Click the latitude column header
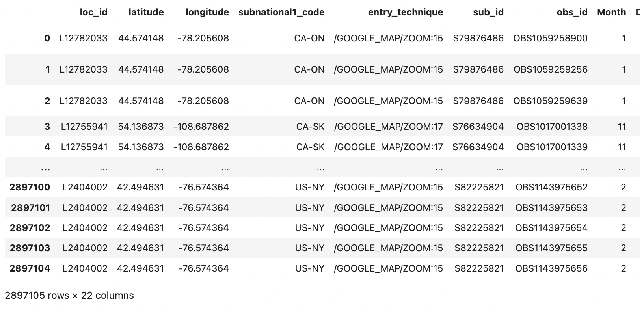 point(146,12)
